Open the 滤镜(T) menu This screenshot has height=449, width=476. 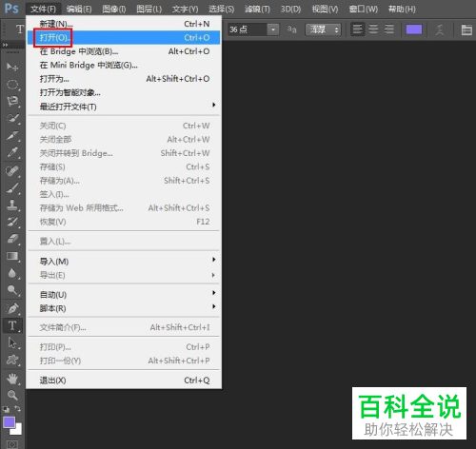pos(257,9)
